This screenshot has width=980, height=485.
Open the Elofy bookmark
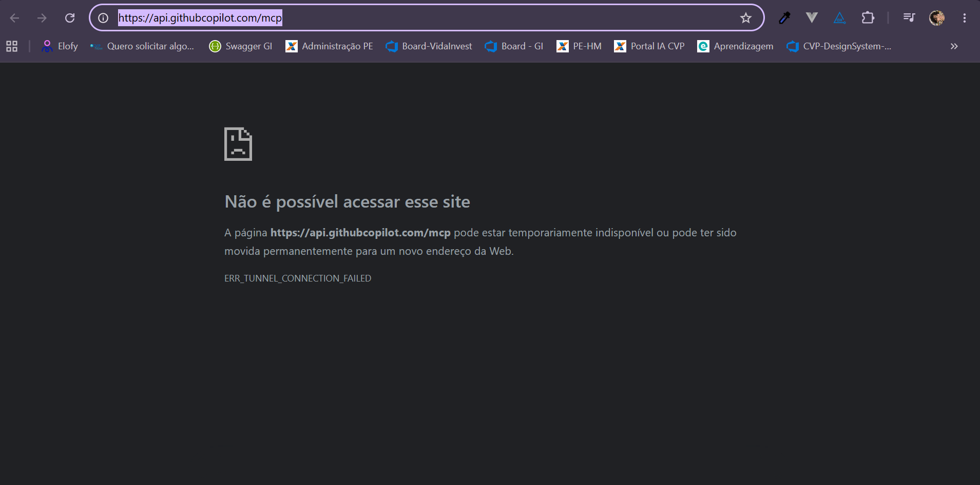point(60,46)
